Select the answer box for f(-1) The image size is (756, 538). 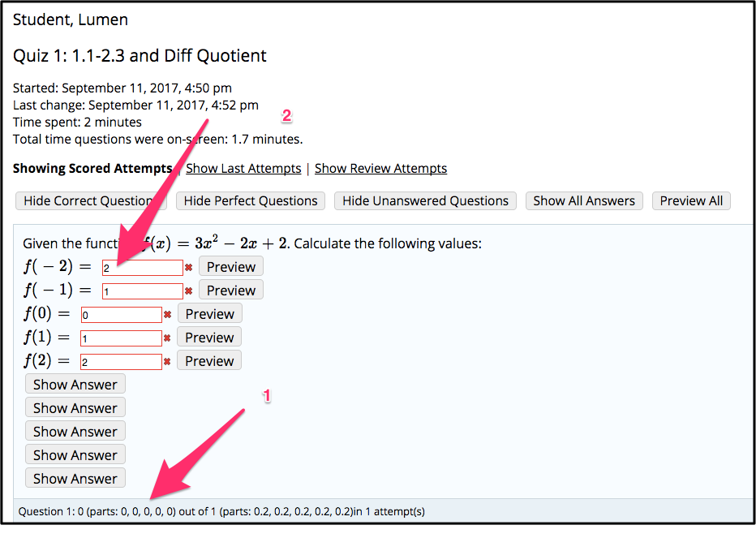[143, 291]
